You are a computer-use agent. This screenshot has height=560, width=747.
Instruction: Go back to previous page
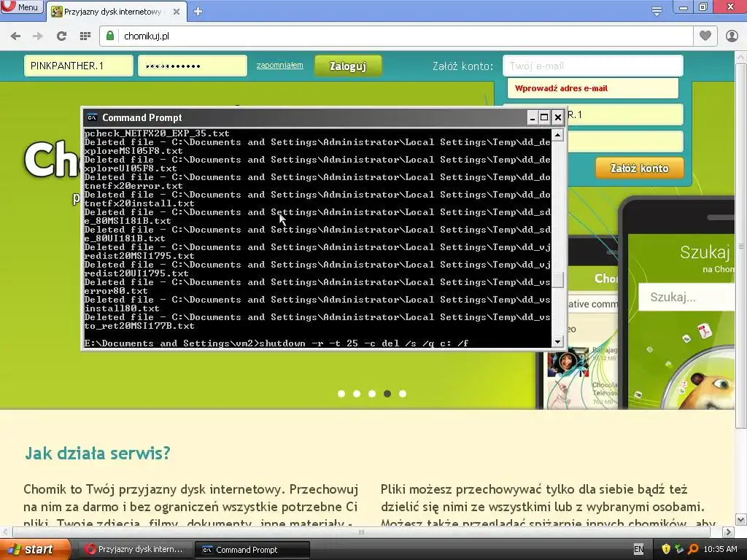(x=15, y=36)
